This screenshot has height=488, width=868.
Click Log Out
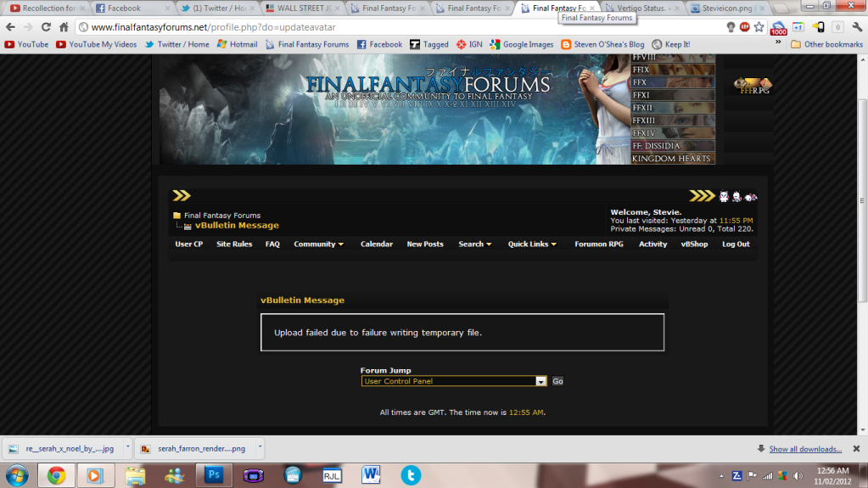(736, 244)
